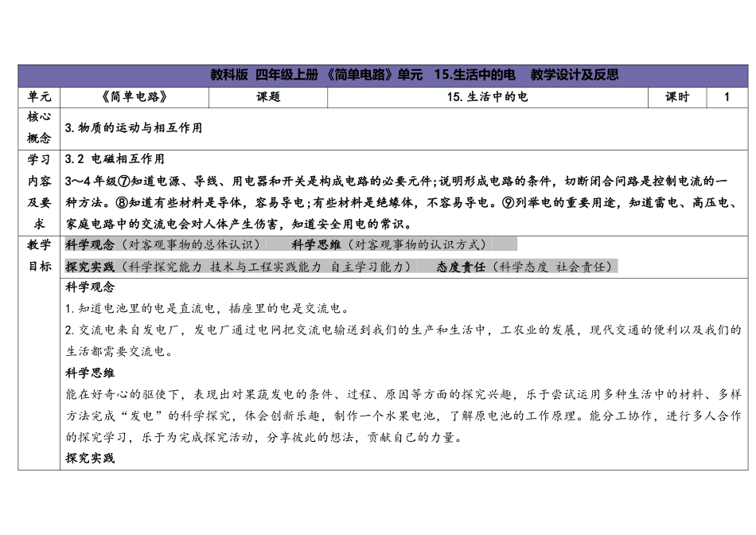Viewport: 756px width, 535px height.
Task: Click the '《简单电路》' unit name cell
Action: coord(134,97)
